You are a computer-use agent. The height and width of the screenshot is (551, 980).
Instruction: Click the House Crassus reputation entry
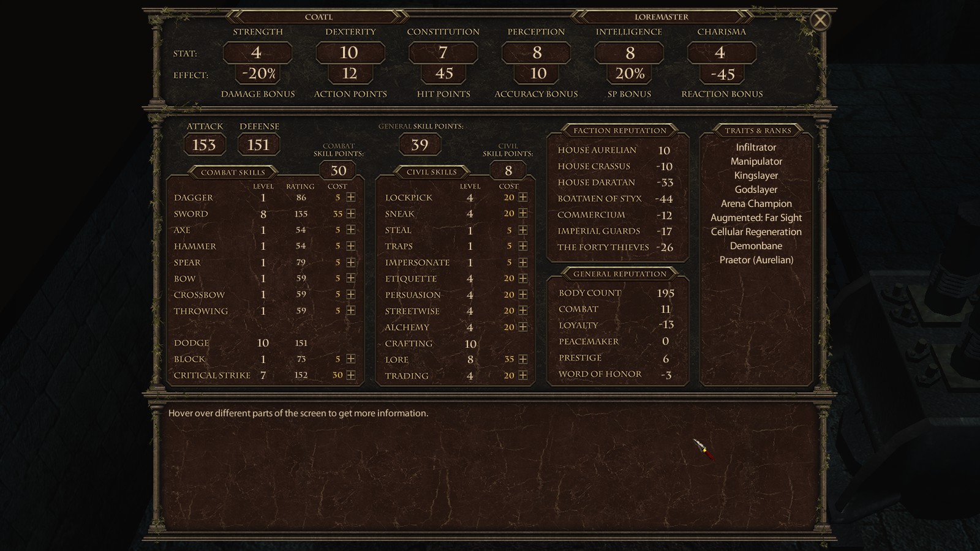[616, 166]
